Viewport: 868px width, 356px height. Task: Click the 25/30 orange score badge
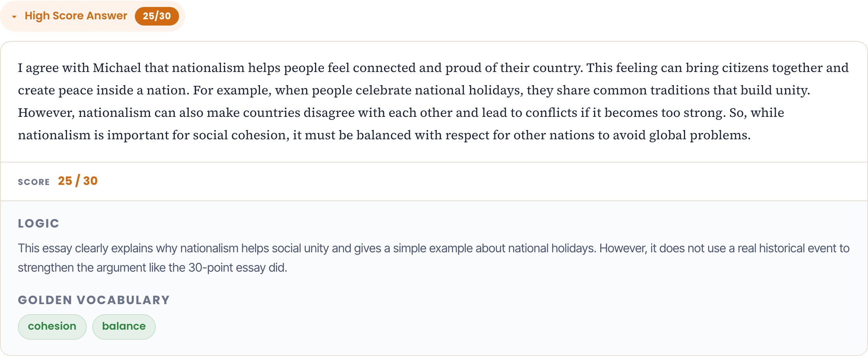click(x=157, y=16)
